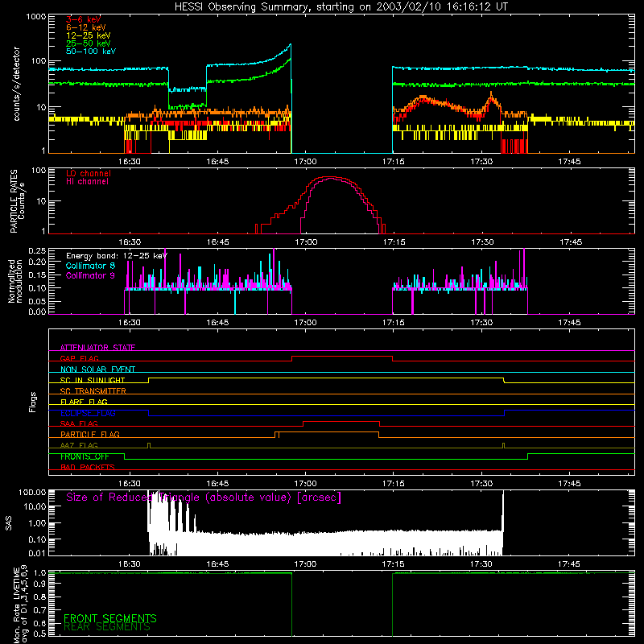The image size is (644, 644).
Task: Click 17:30 time label under SAS panel
Action: (x=481, y=564)
